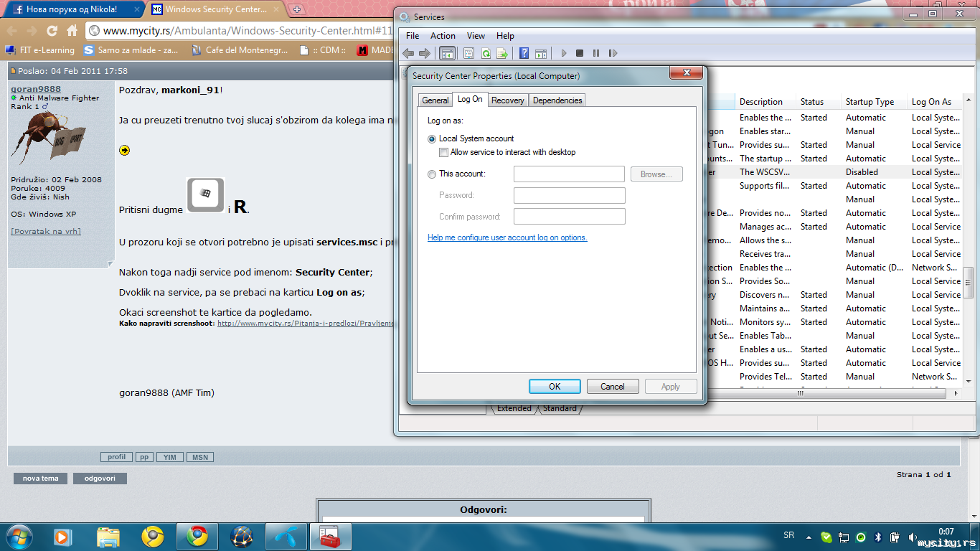Click the Back arrow in Services toolbar

point(408,53)
